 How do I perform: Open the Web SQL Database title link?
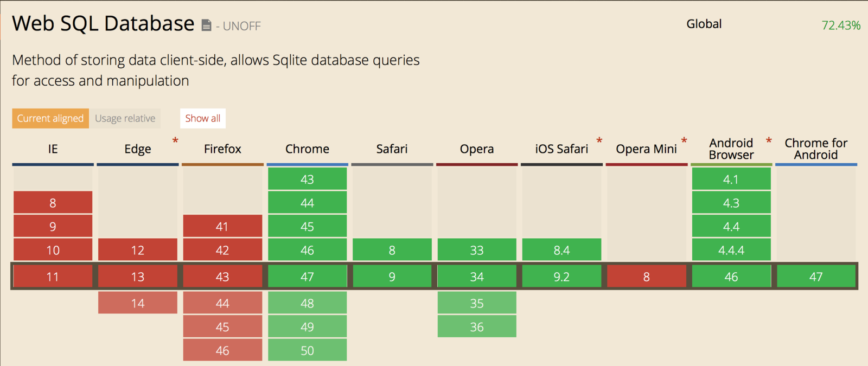click(103, 23)
